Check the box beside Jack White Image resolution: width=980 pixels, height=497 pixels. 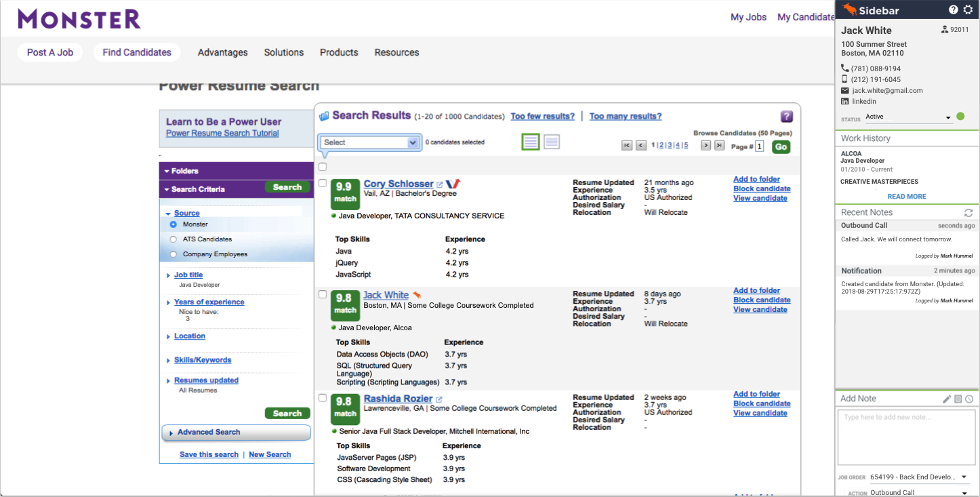pos(323,295)
